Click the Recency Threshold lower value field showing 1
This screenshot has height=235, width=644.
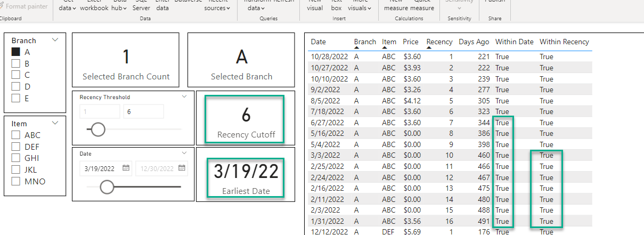coord(100,111)
